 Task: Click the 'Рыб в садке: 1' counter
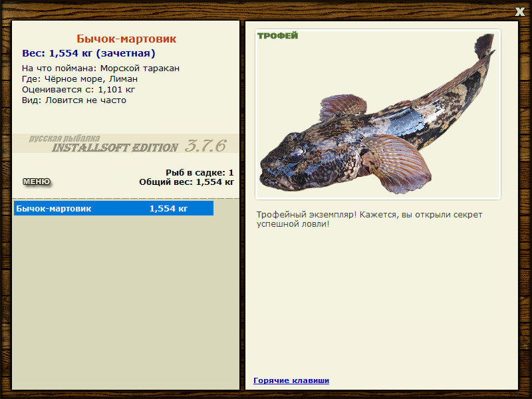tap(199, 173)
